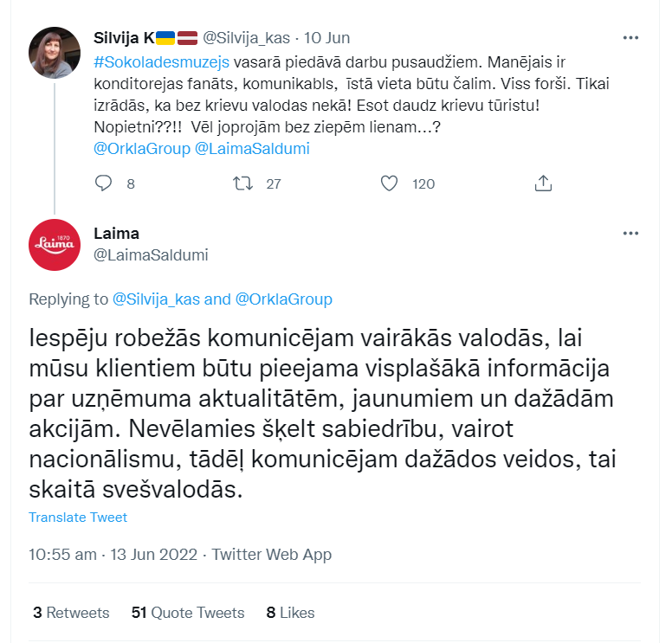Image resolution: width=672 pixels, height=643 pixels.
Task: Click the reply icon under Silvija's tweet
Action: pos(103,183)
